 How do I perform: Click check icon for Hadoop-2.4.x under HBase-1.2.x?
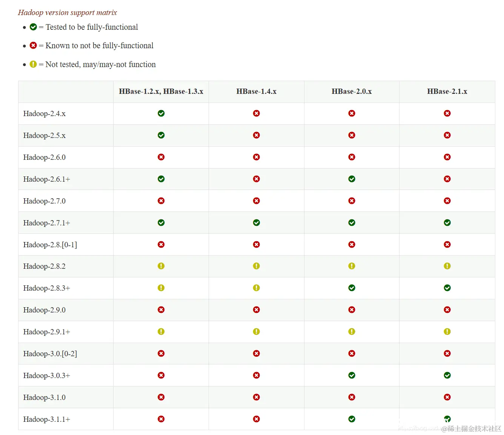(x=161, y=113)
